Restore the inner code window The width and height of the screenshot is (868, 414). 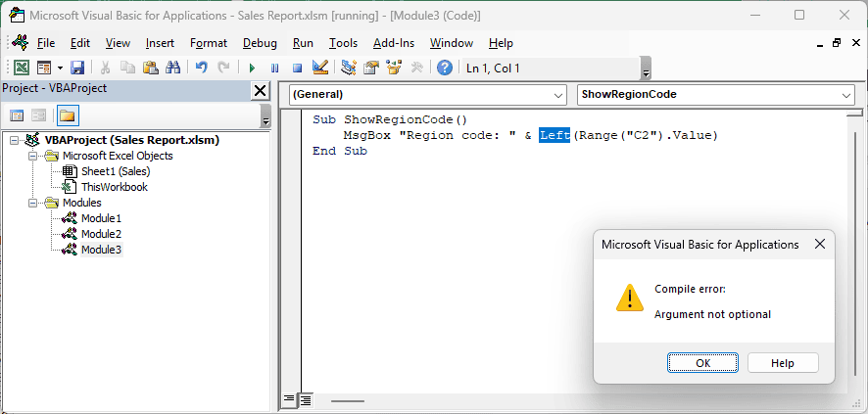[837, 43]
